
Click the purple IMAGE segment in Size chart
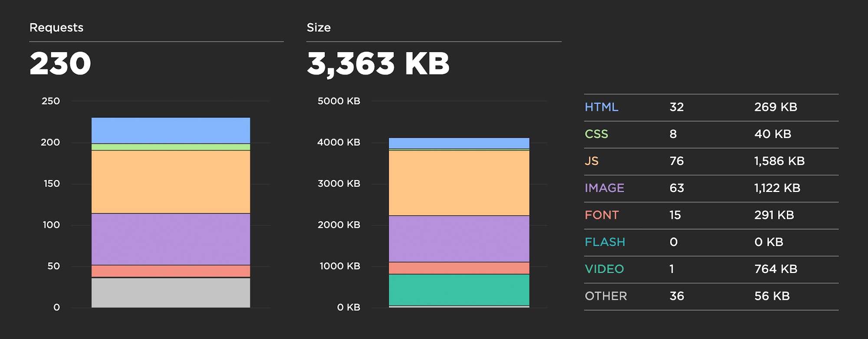(x=459, y=239)
